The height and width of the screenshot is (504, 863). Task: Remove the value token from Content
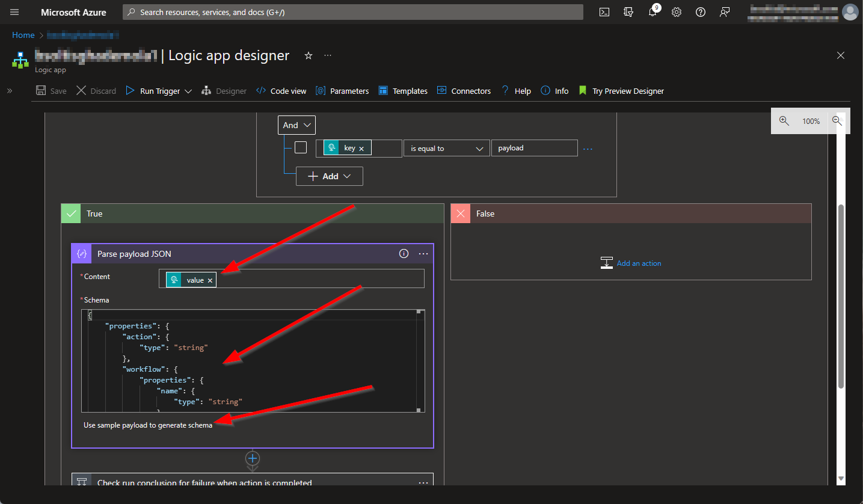pos(210,280)
